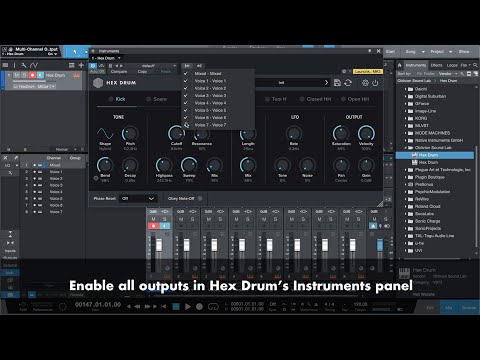Click the Start page button
This screenshot has width=480, height=360.
click(390, 52)
